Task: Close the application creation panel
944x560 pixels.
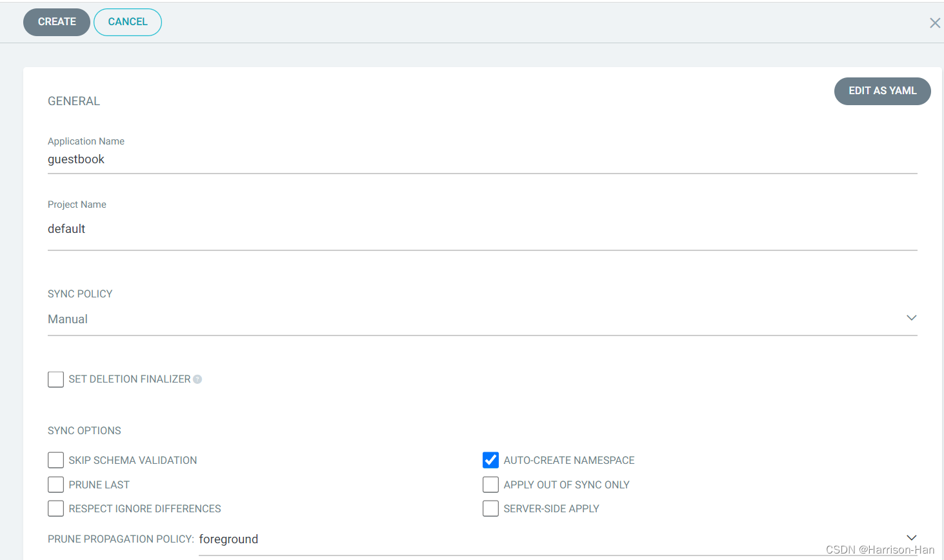Action: click(x=934, y=23)
